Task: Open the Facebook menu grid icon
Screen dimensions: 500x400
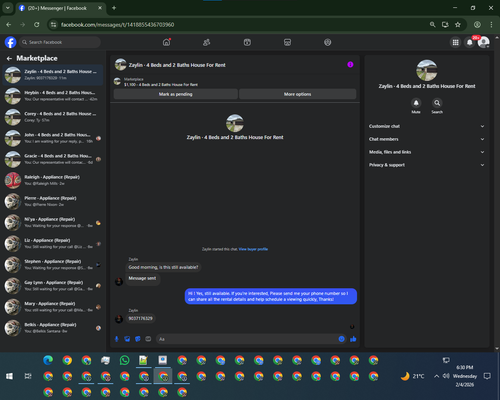Action: coord(455,42)
